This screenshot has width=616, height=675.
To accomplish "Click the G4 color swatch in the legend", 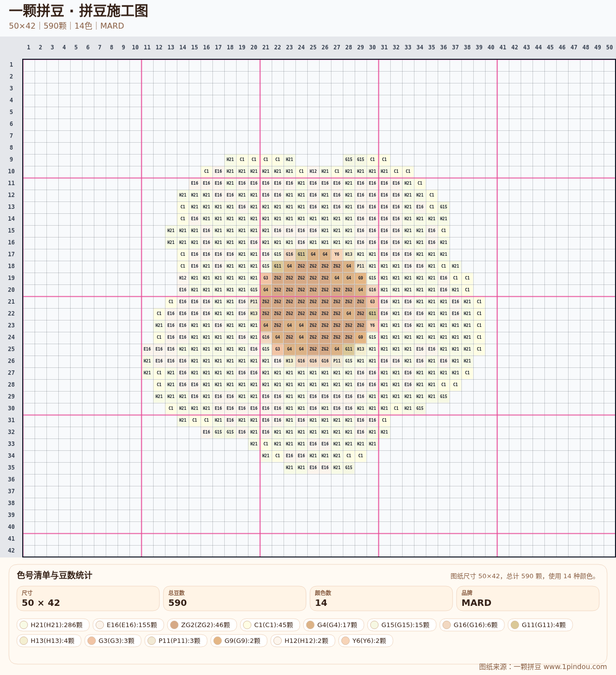I will click(310, 625).
